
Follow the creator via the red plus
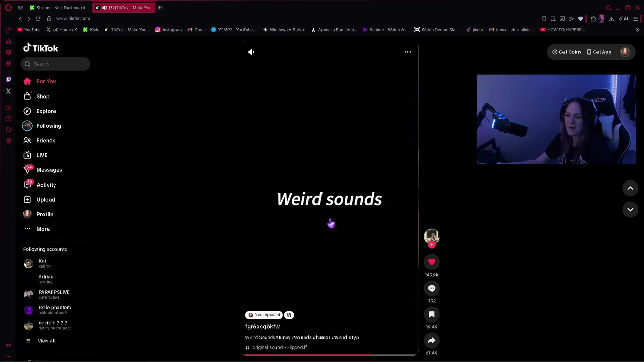[x=432, y=245]
